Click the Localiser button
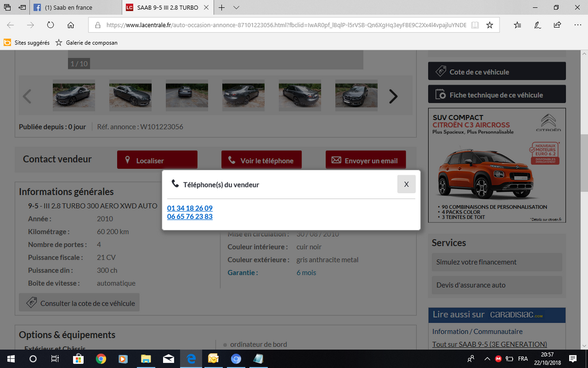The image size is (588, 368). [157, 160]
